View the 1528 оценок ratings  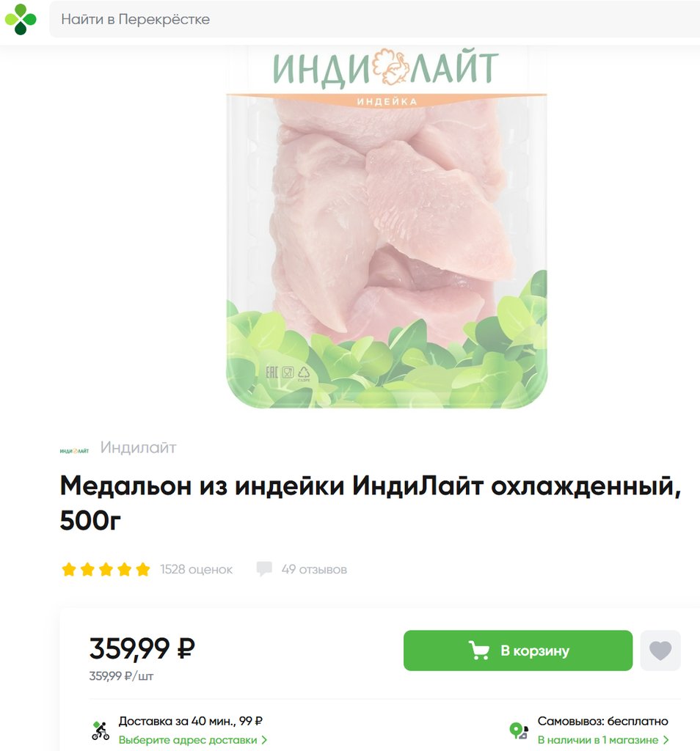(196, 569)
